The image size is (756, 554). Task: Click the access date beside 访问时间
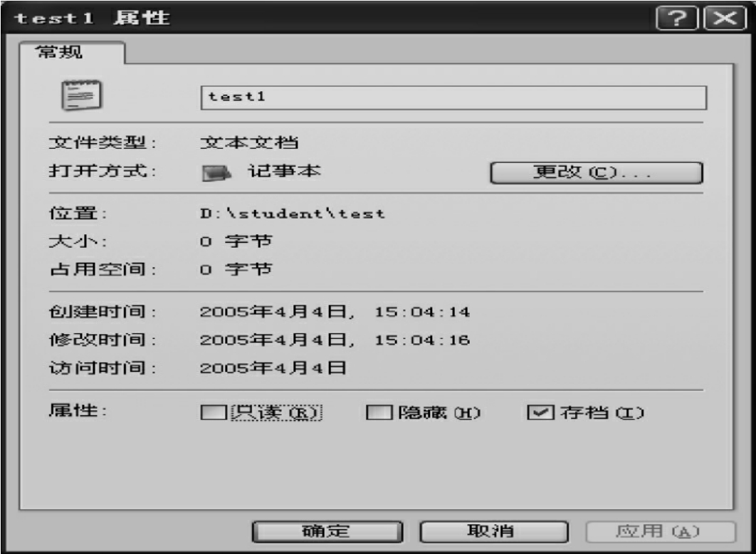click(x=273, y=367)
